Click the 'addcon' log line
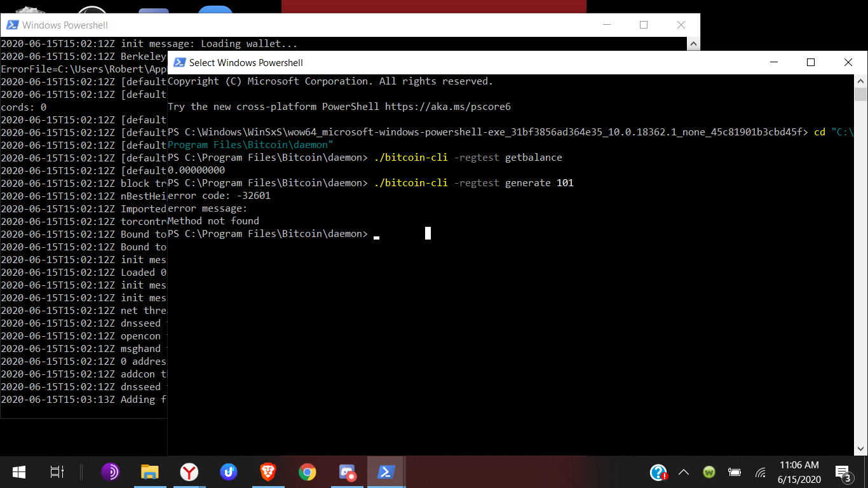The image size is (868, 488). [x=83, y=374]
